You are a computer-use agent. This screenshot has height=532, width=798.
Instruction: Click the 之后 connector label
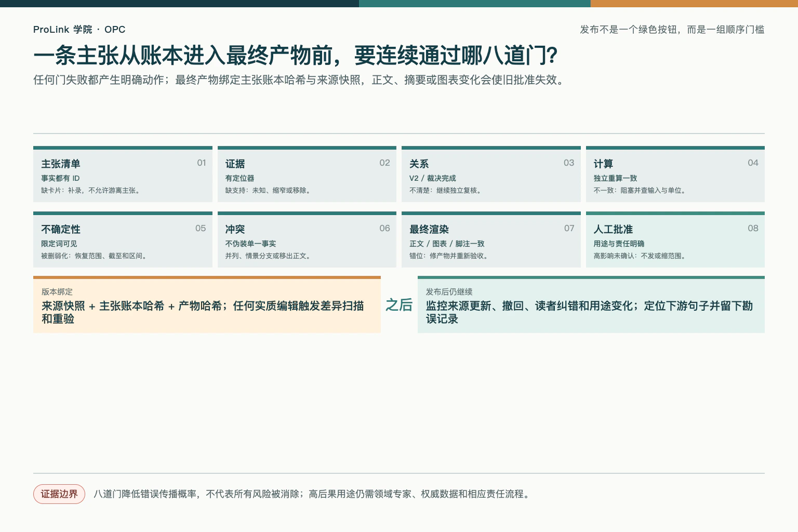[399, 305]
